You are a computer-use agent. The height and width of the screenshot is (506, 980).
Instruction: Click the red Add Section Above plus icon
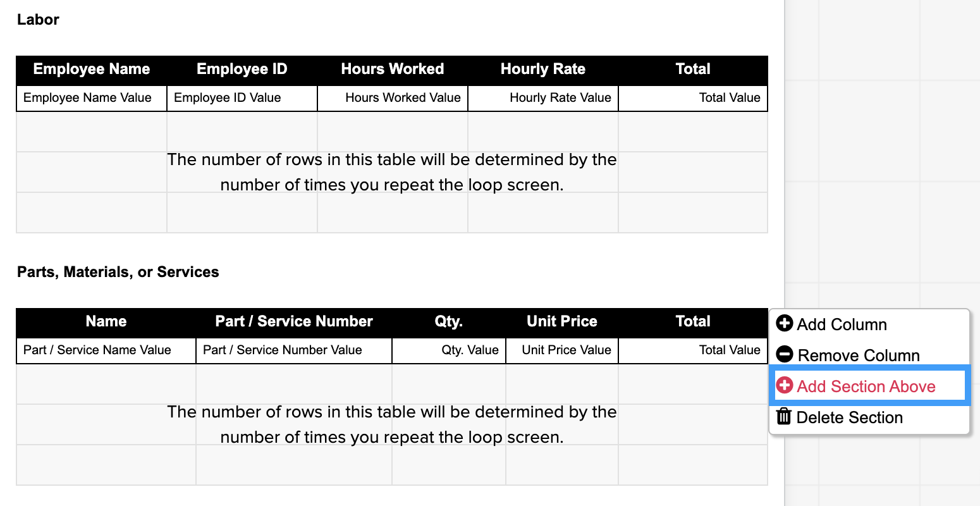click(x=785, y=385)
